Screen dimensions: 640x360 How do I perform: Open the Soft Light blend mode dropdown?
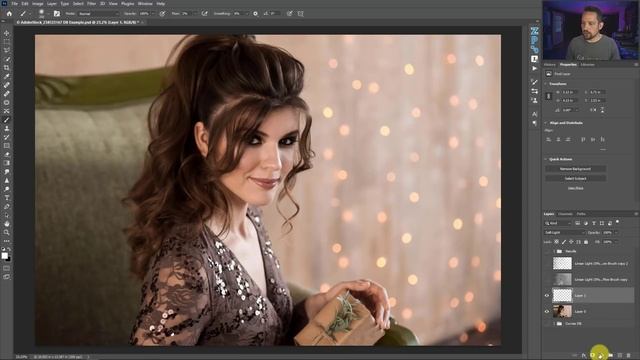564,233
